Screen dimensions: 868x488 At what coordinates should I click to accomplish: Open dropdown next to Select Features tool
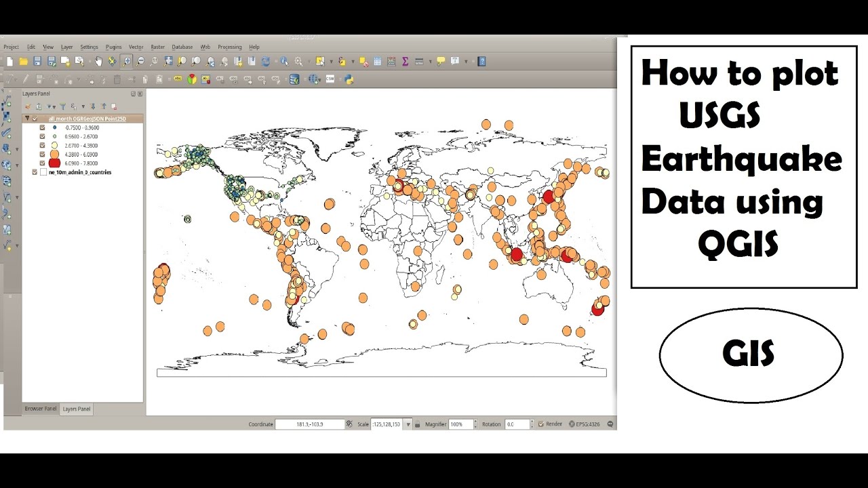[x=331, y=62]
